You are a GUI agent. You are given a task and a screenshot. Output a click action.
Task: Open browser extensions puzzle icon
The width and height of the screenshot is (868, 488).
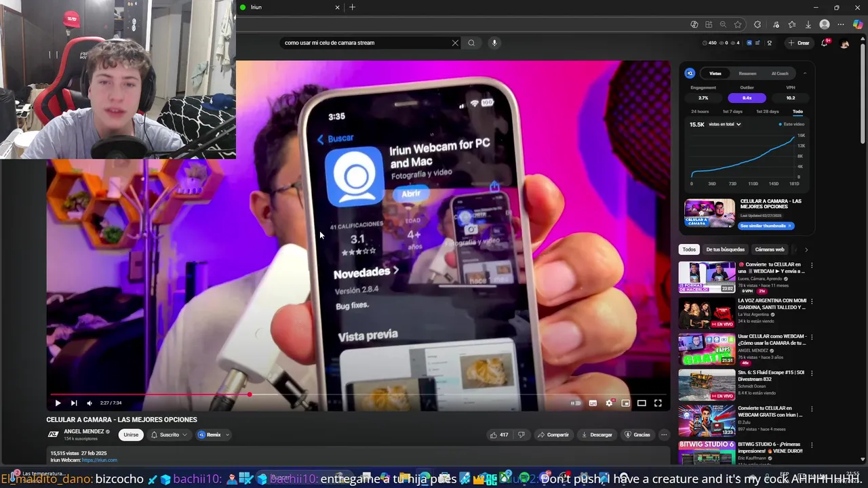pos(757,24)
